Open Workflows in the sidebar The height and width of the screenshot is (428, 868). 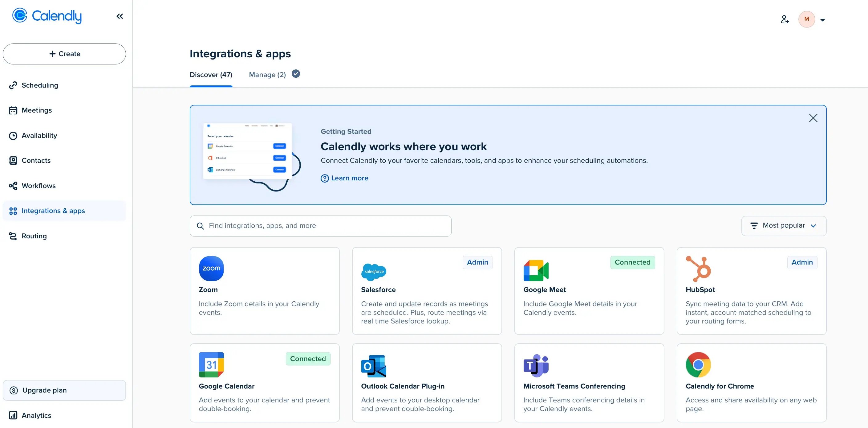coord(64,186)
